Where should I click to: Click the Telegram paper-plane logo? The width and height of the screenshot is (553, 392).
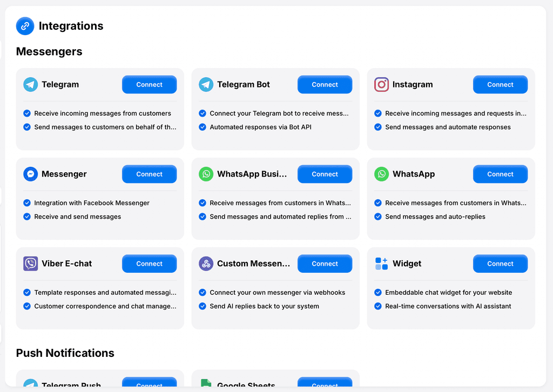[30, 85]
